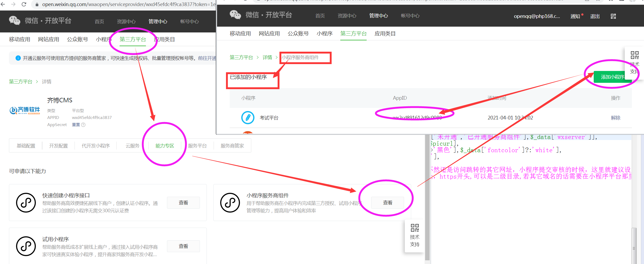This screenshot has width=644, height=264.
Task: Click the 试用小程序 mini program icon
Action: coord(26,246)
